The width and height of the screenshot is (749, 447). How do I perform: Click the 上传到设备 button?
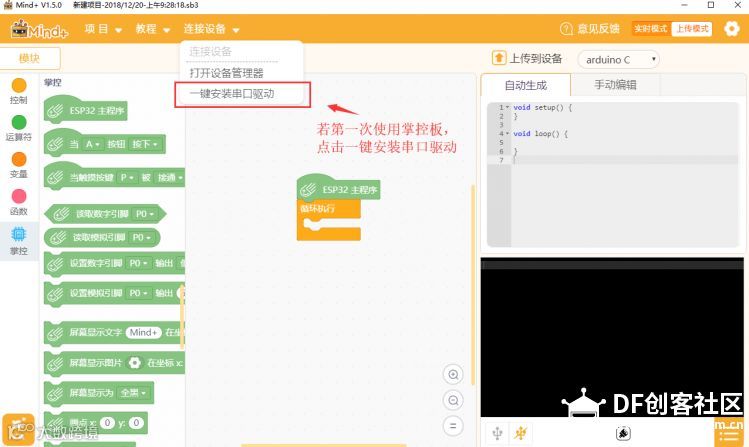(x=528, y=58)
